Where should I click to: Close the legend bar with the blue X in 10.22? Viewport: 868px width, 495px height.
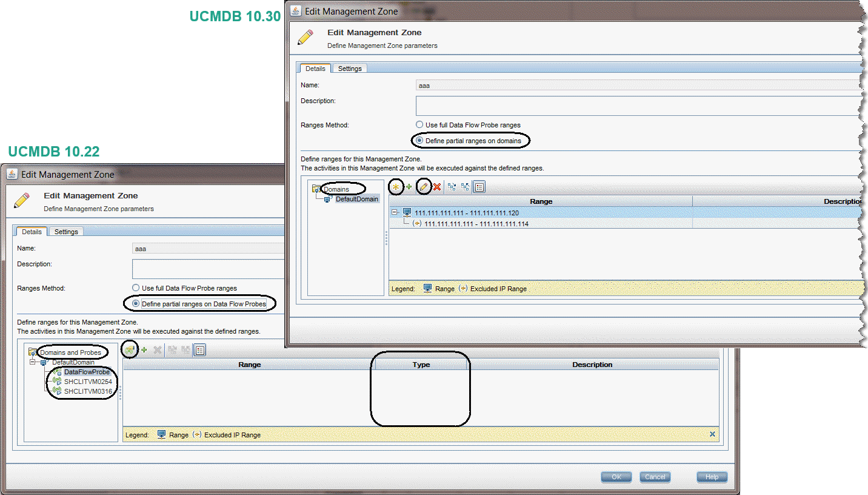click(712, 434)
